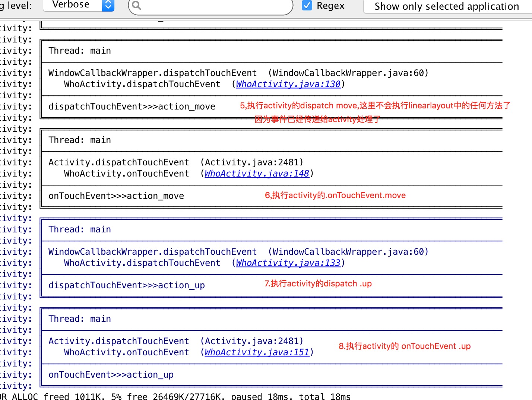This screenshot has height=400, width=532.
Task: Open the Verbose log level dropdown
Action: tap(79, 5)
